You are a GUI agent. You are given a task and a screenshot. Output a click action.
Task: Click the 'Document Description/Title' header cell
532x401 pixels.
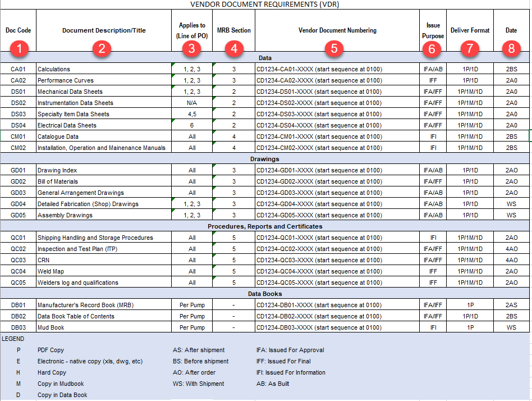point(104,30)
